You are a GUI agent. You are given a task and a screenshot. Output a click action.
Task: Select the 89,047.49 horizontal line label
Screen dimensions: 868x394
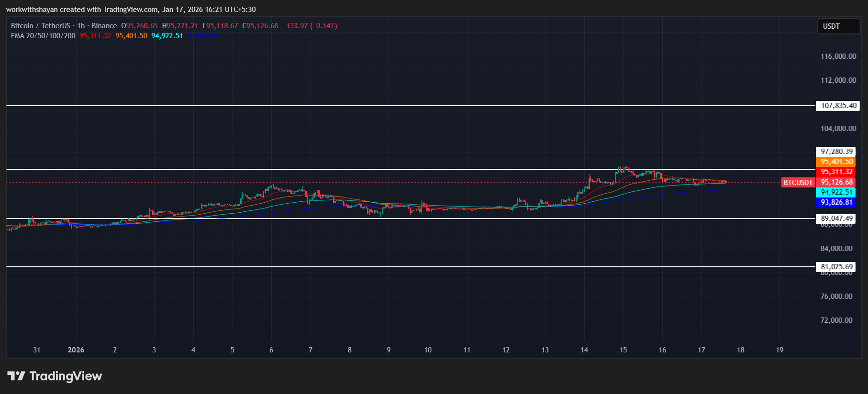coord(836,219)
